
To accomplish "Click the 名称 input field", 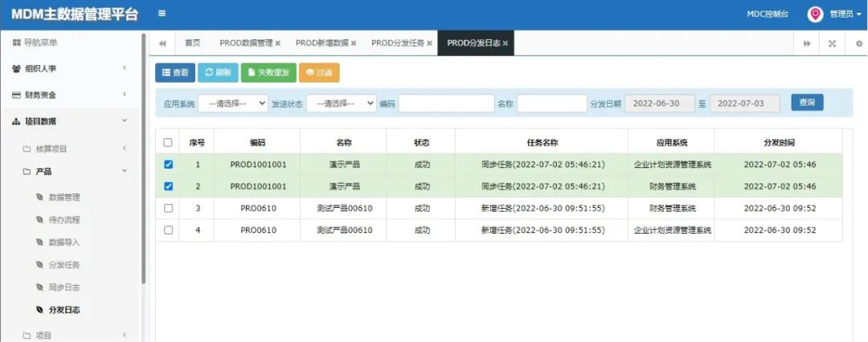I will (552, 104).
